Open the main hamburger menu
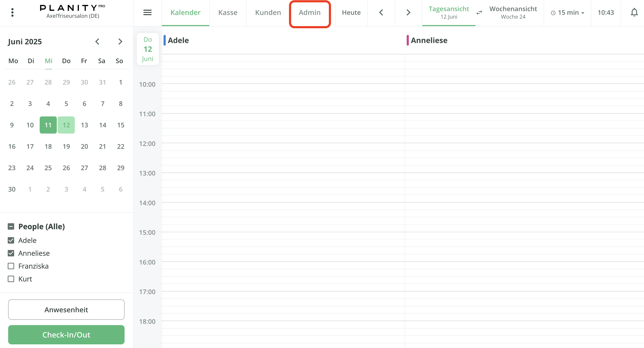 click(x=147, y=12)
